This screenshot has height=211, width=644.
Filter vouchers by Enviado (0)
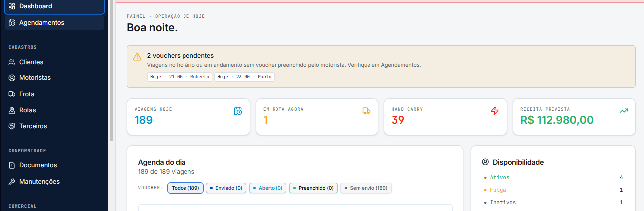pos(226,188)
